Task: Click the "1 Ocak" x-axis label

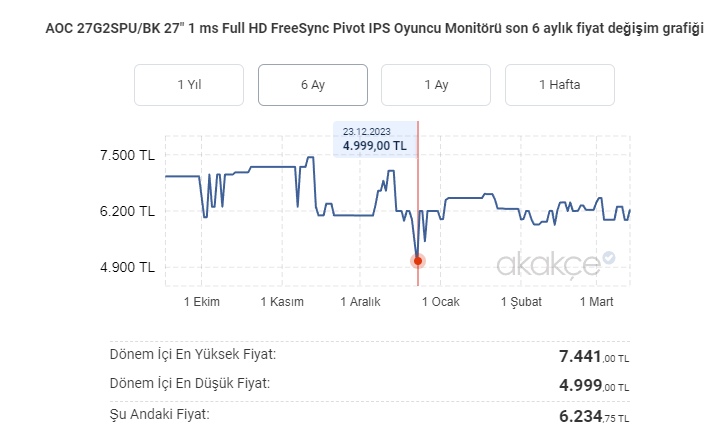Action: tap(440, 302)
